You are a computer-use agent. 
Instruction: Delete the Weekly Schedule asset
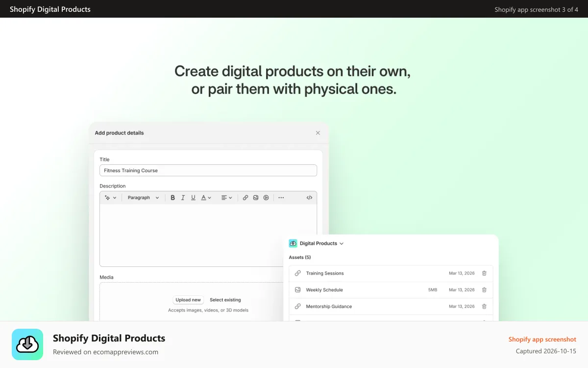tap(484, 290)
